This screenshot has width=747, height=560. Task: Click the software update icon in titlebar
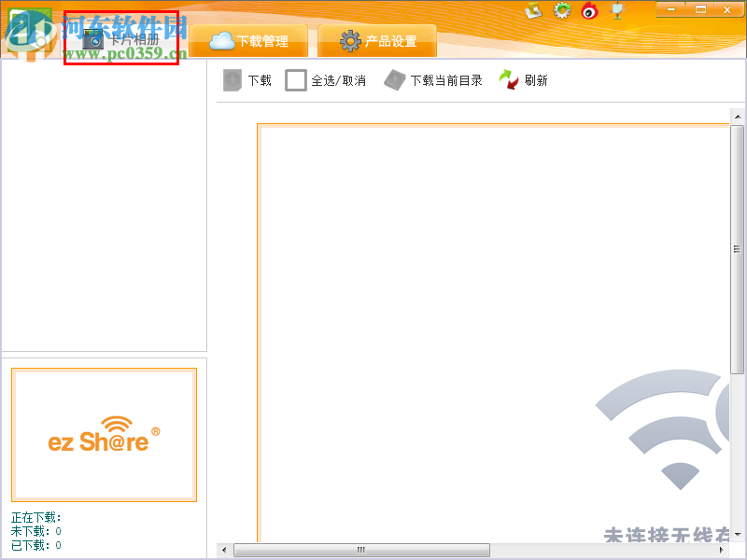[533, 9]
